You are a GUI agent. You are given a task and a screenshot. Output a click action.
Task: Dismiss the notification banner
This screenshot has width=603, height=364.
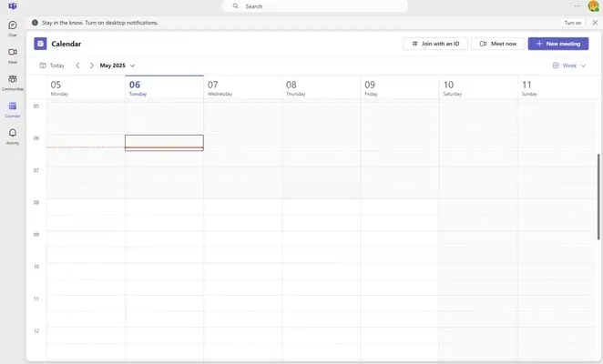(x=593, y=23)
